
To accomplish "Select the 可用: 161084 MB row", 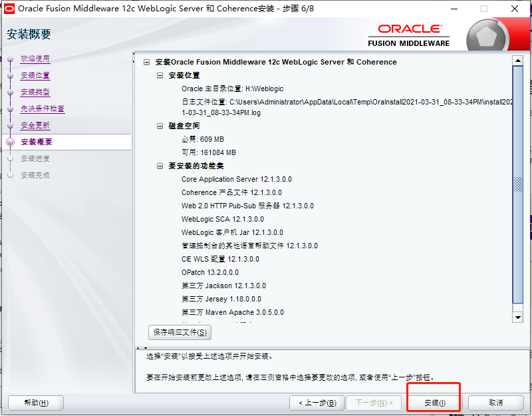I will (x=209, y=152).
